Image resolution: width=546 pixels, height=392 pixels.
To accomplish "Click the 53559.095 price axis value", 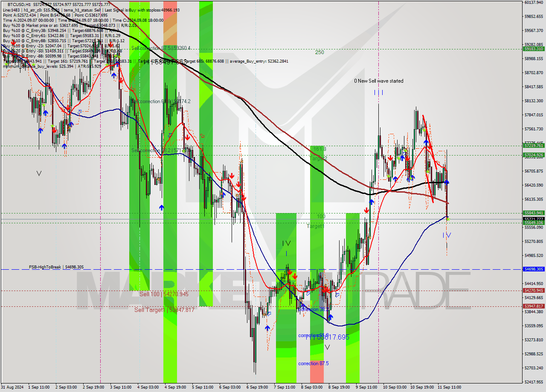I will click(x=534, y=326).
